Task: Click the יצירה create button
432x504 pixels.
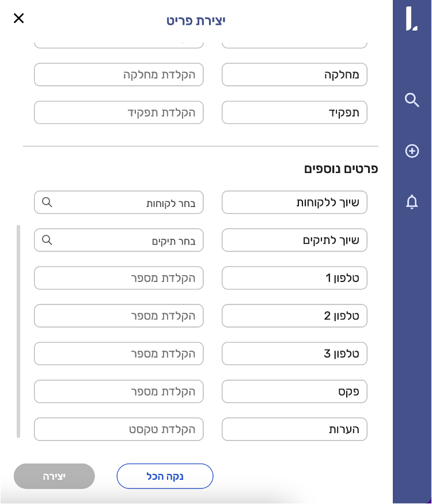Action: click(54, 476)
